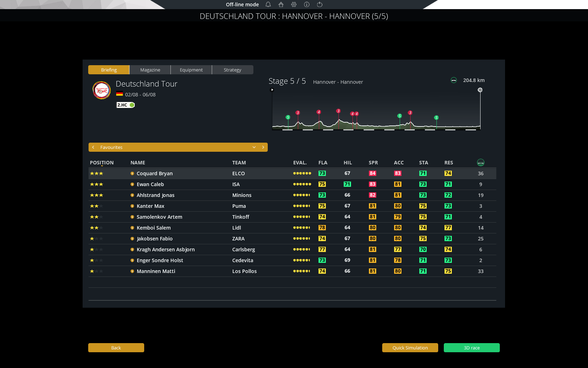Sort riders by HIL rating
The image size is (588, 368).
pyautogui.click(x=348, y=163)
